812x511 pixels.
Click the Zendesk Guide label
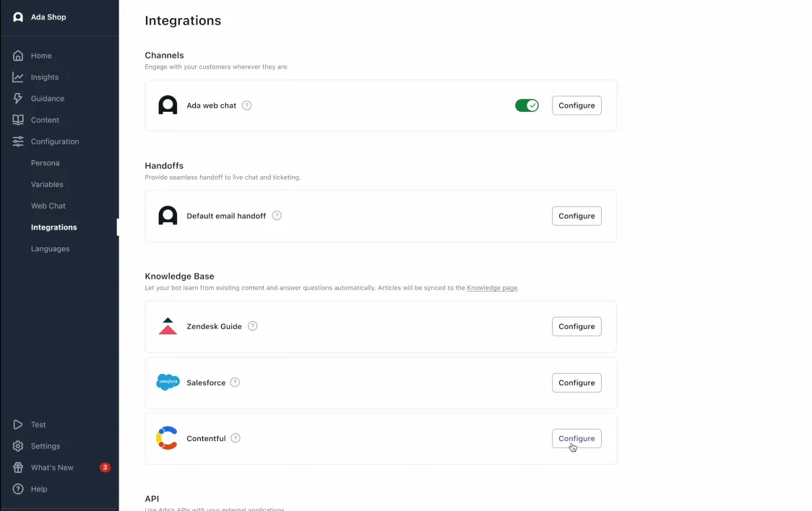pos(214,326)
